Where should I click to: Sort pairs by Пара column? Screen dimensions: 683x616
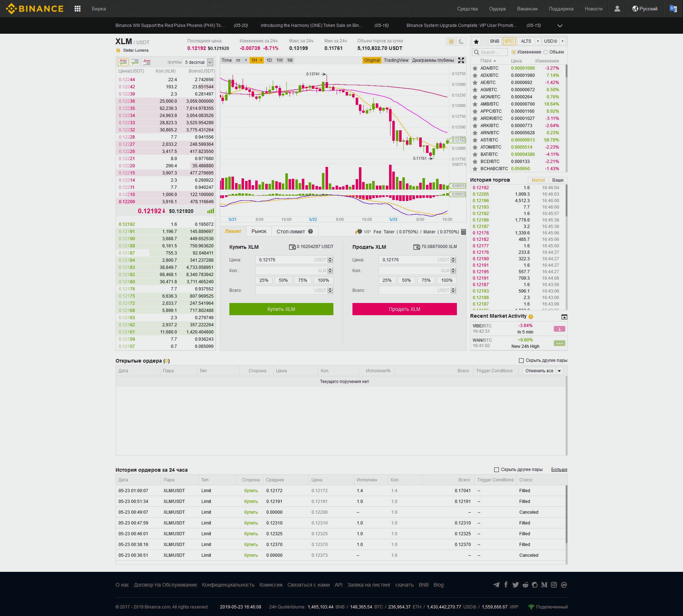(488, 61)
